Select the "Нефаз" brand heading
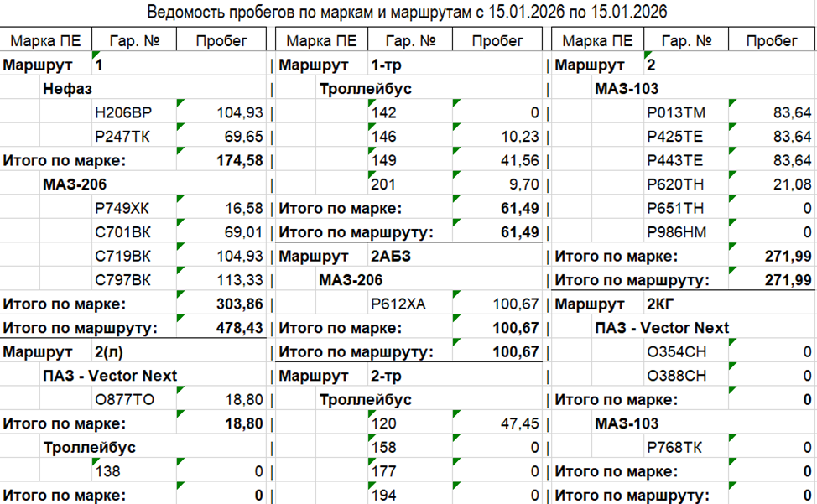This screenshot has height=504, width=817. click(68, 89)
